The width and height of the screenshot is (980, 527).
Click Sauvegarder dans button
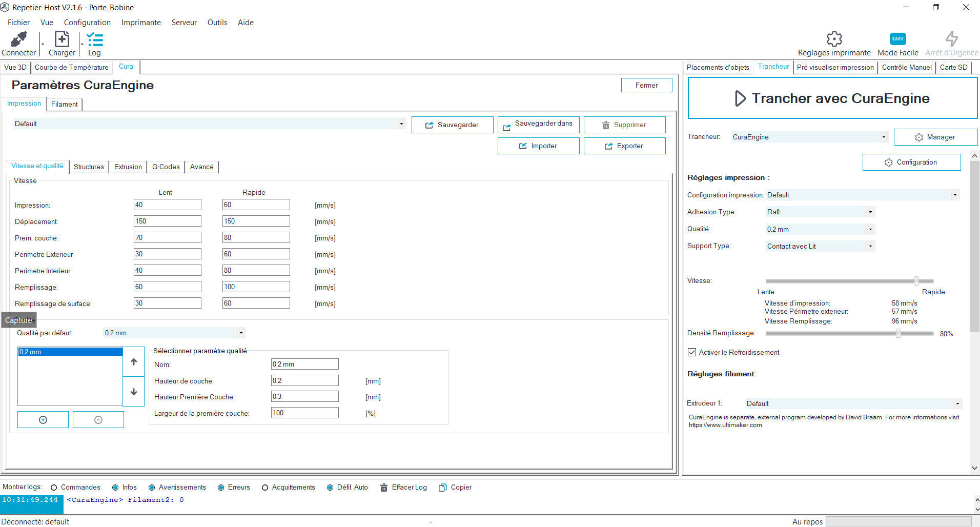(539, 125)
